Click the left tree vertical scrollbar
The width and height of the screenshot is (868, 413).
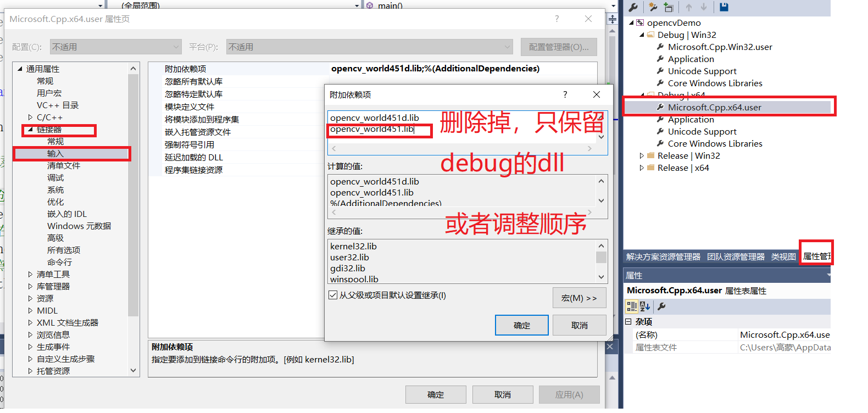tap(133, 220)
